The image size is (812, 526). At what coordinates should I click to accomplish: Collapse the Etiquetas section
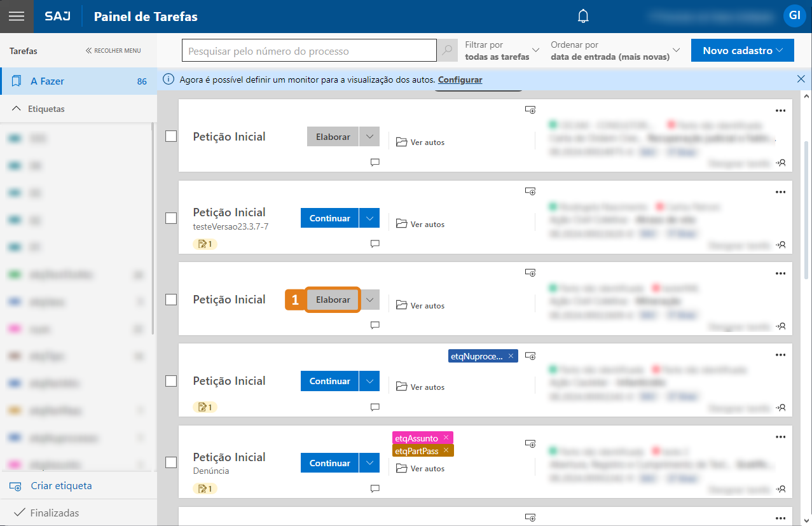tap(17, 109)
